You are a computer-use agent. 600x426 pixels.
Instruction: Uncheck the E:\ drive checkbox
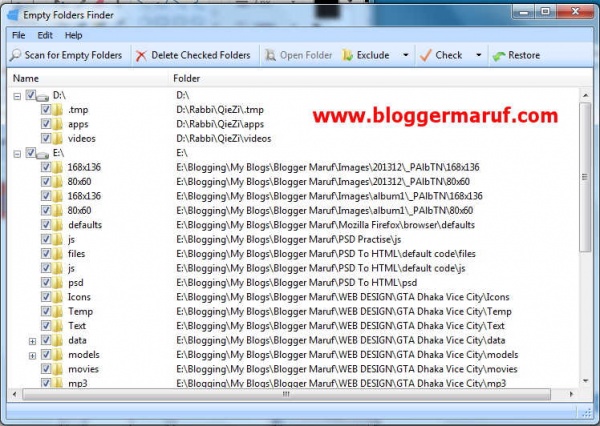point(31,152)
